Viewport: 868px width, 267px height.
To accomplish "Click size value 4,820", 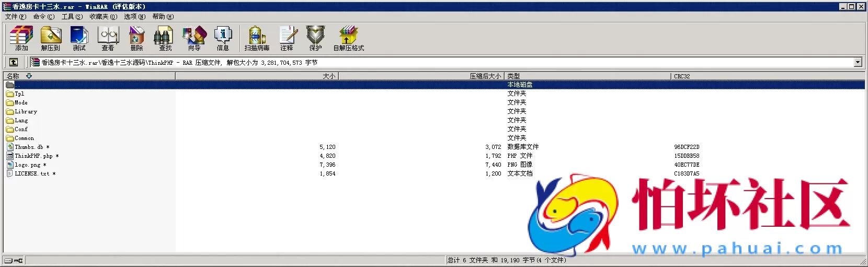I will 327,156.
